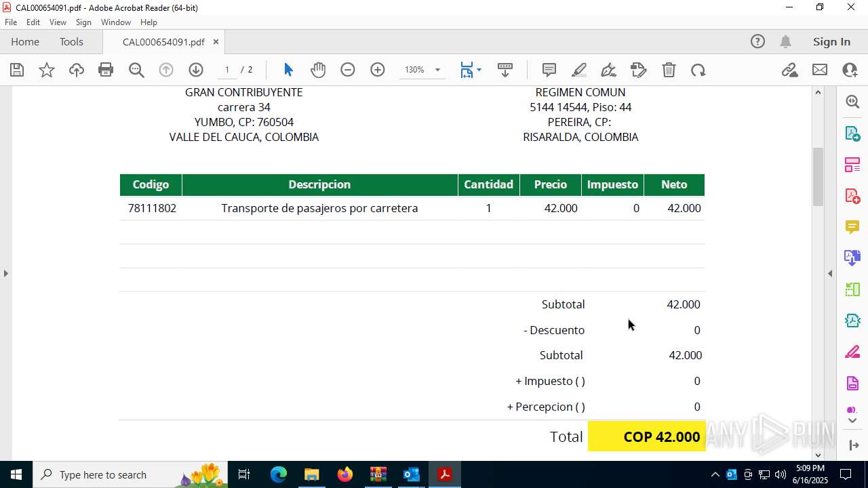Click the taskbar search box
Screen dimensions: 868x488
pyautogui.click(x=132, y=474)
